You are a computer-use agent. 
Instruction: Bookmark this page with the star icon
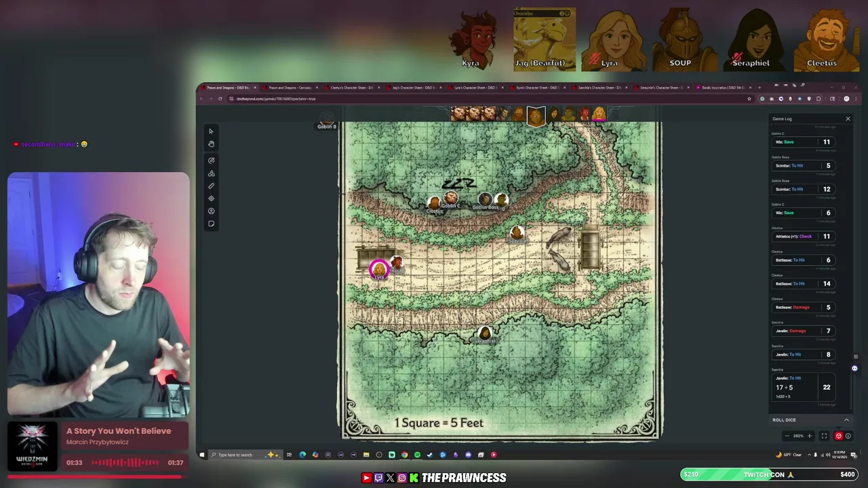point(749,99)
